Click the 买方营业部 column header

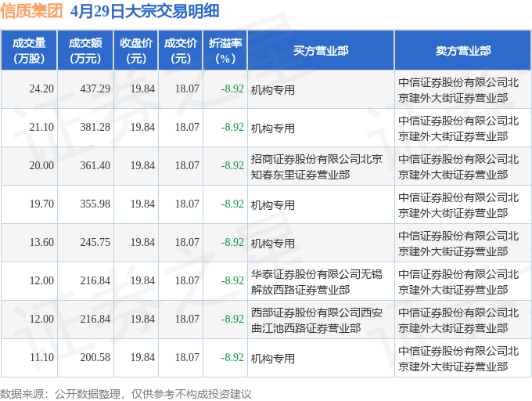321,50
